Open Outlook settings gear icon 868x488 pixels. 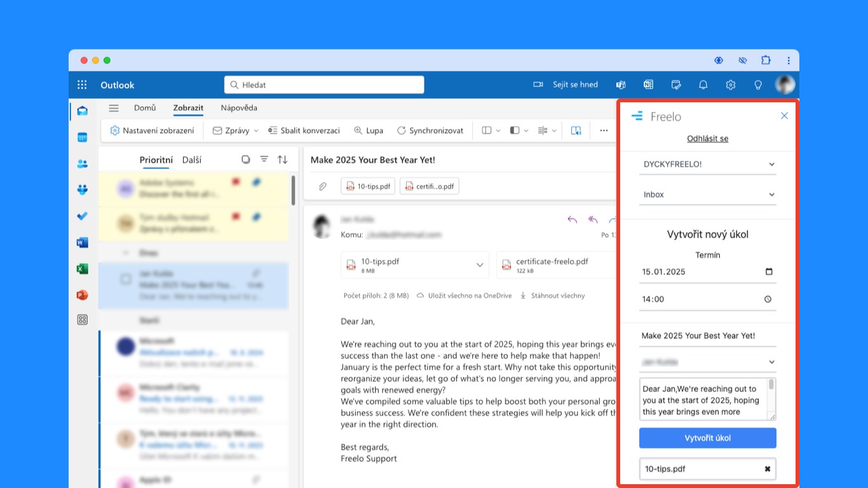[x=731, y=85]
